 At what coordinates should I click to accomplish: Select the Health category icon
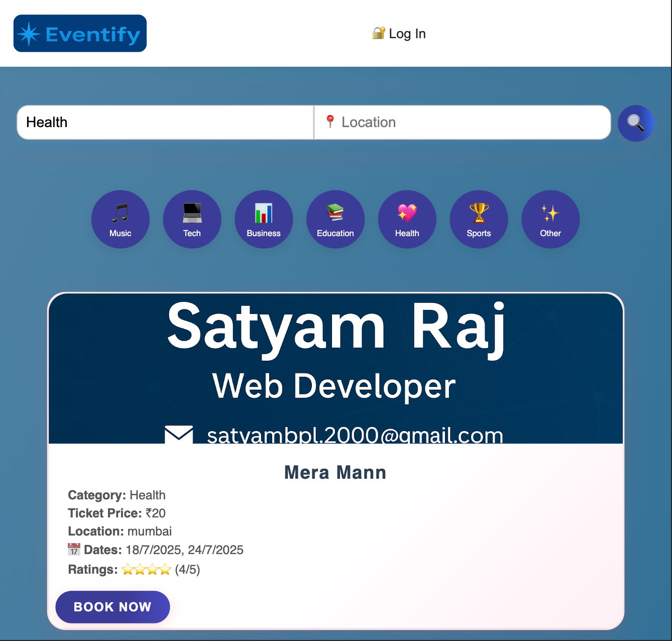407,219
